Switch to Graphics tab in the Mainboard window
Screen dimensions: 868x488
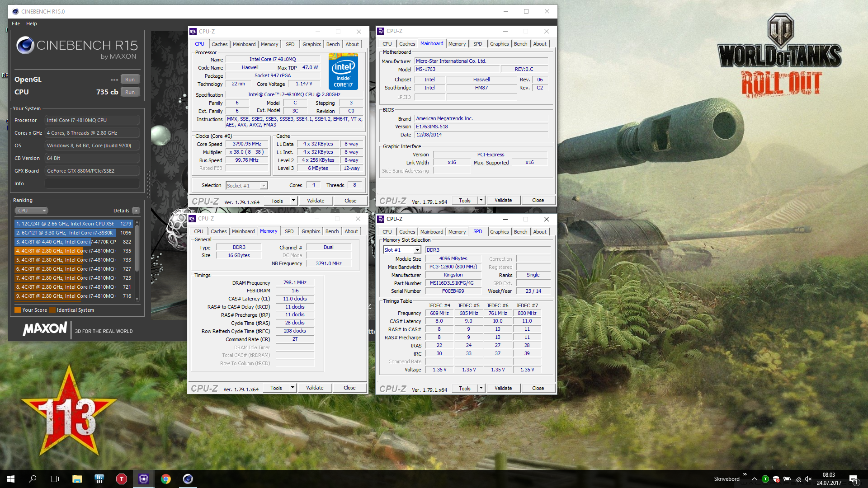500,44
